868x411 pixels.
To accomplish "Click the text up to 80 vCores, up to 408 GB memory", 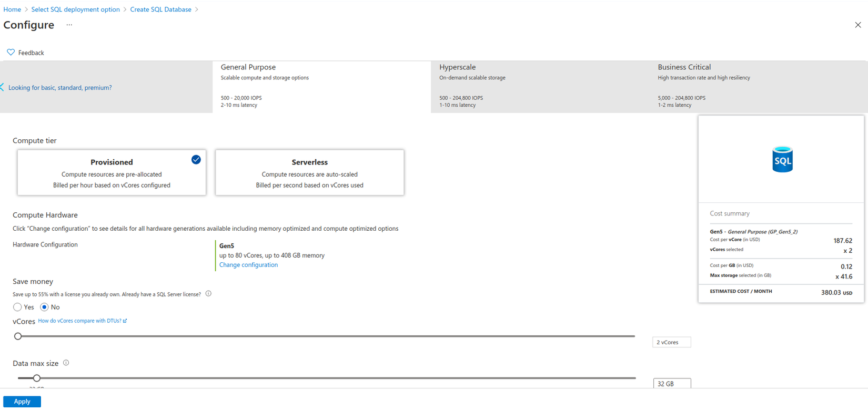I will (x=272, y=255).
